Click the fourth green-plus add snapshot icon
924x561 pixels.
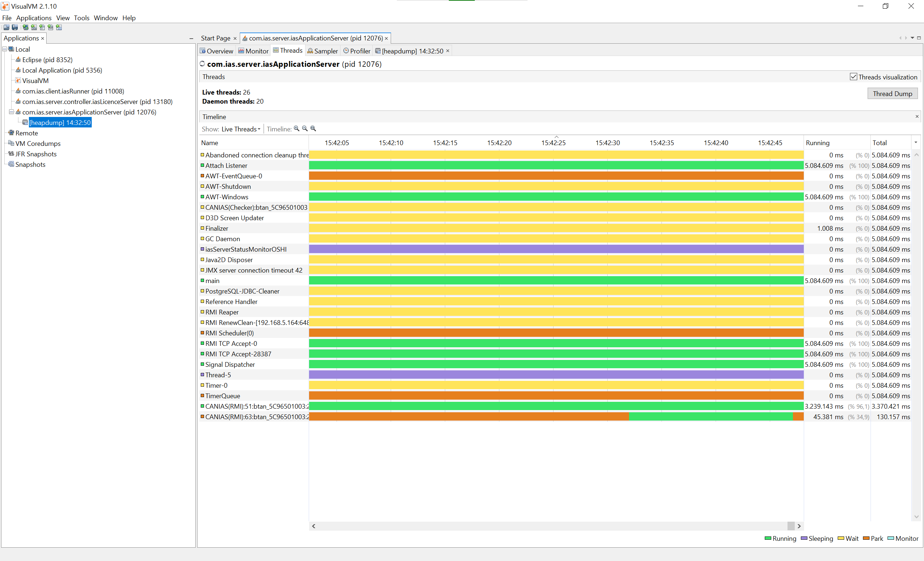coord(50,27)
